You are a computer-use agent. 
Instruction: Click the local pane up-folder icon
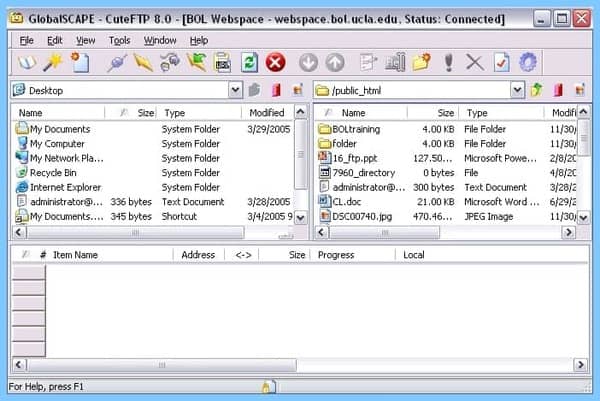[x=254, y=90]
